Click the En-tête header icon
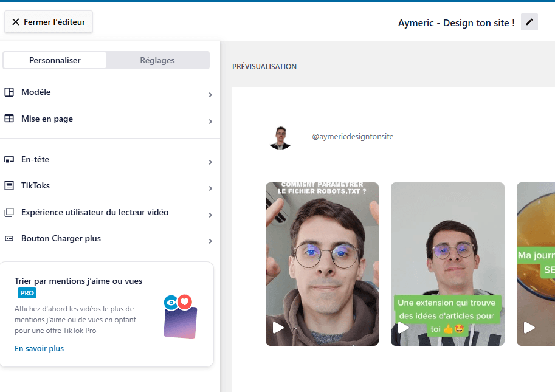 (9, 160)
